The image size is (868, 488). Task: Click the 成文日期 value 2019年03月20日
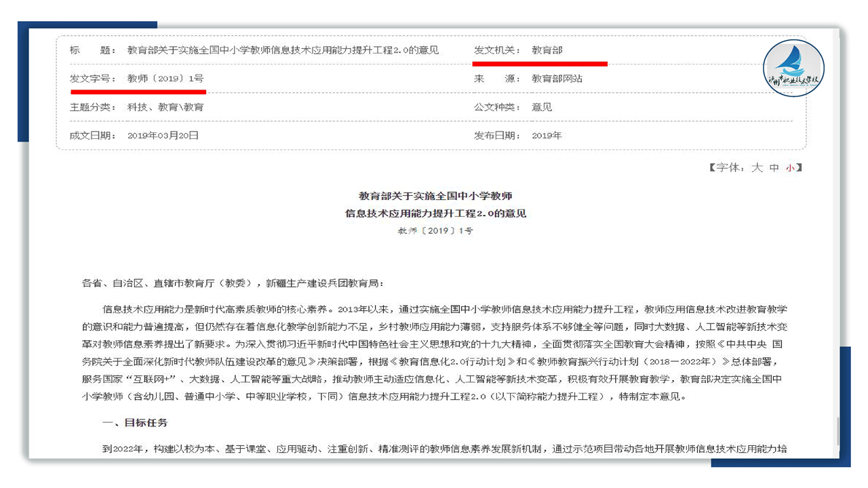[x=163, y=136]
